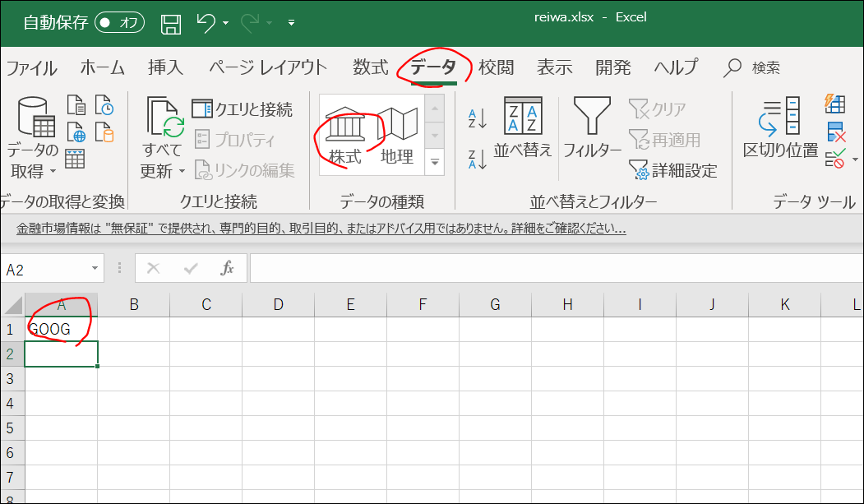864x504 pixels.
Task: Sort ascending A to Z icon
Action: pyautogui.click(x=477, y=118)
